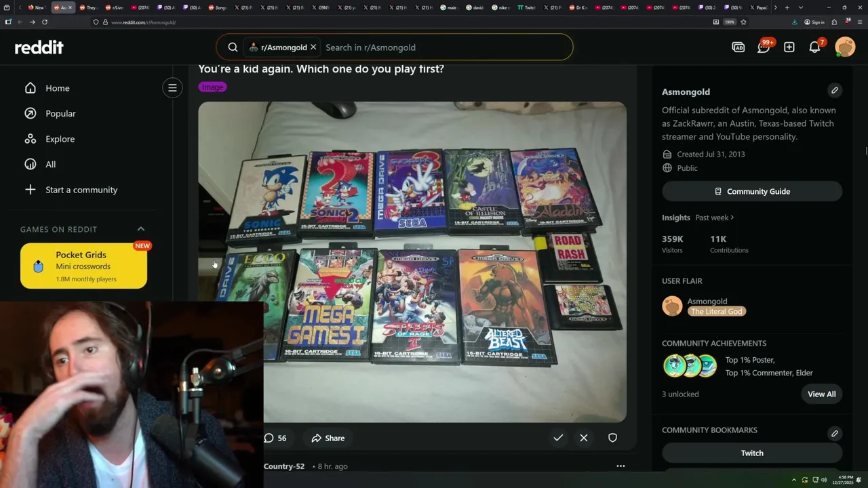This screenshot has width=868, height=488.
Task: Reload the page
Action: (45, 22)
